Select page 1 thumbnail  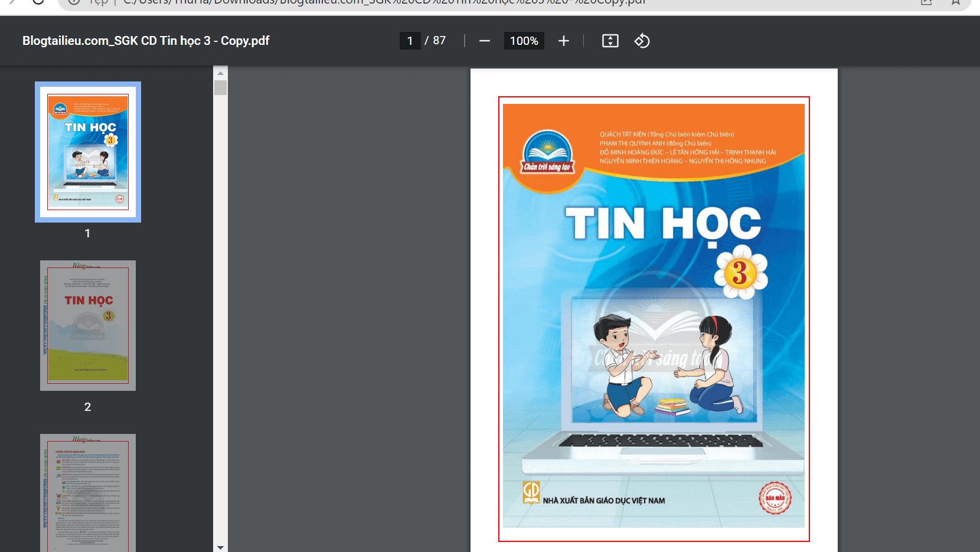tap(88, 152)
